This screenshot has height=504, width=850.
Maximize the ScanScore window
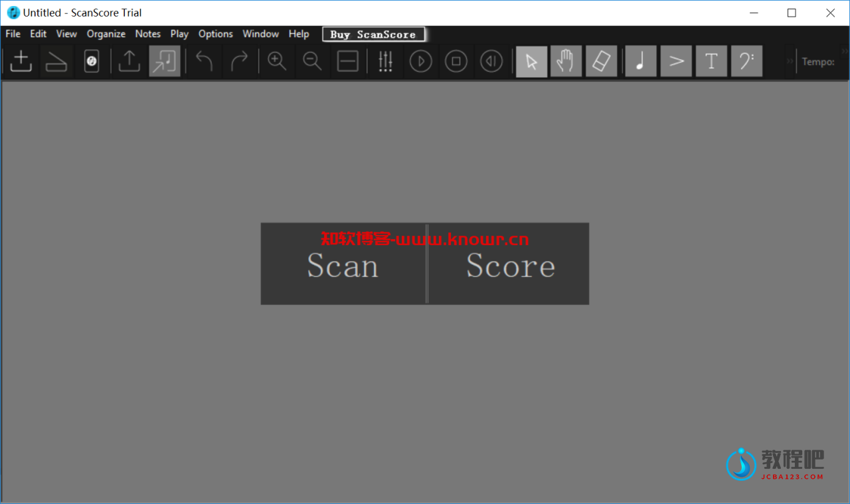tap(792, 13)
